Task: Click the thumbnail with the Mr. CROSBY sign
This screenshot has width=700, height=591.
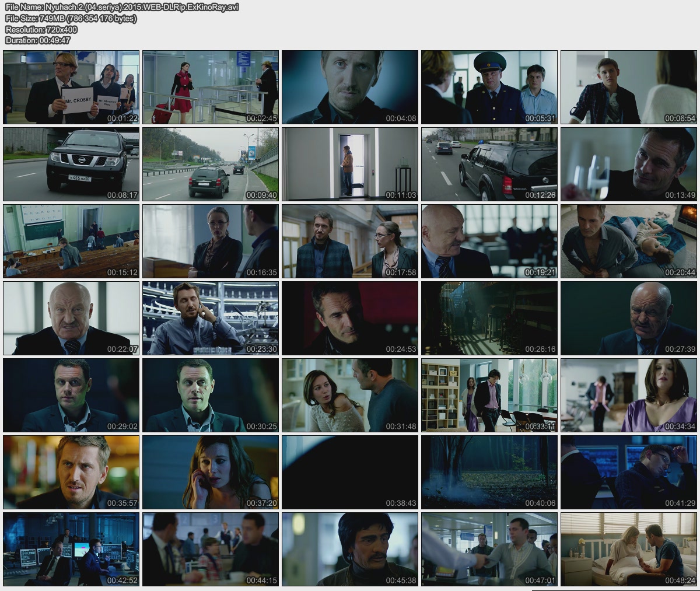Action: coord(71,88)
